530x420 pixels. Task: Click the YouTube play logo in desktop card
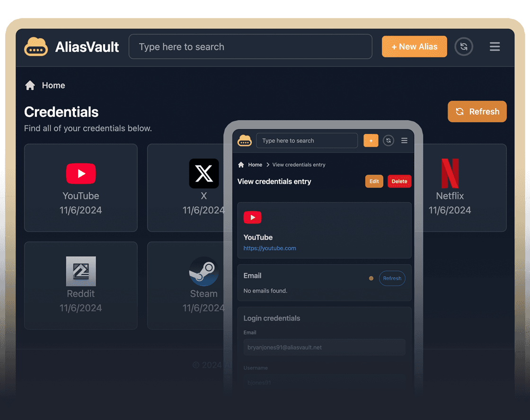click(81, 173)
